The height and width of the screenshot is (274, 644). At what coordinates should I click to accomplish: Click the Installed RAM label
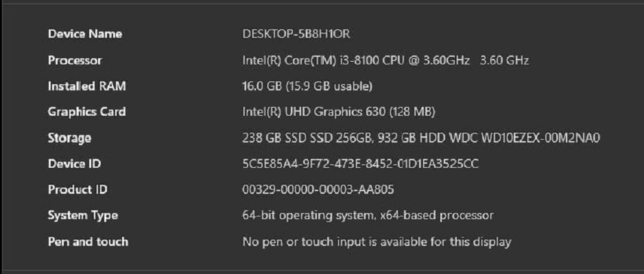click(86, 86)
